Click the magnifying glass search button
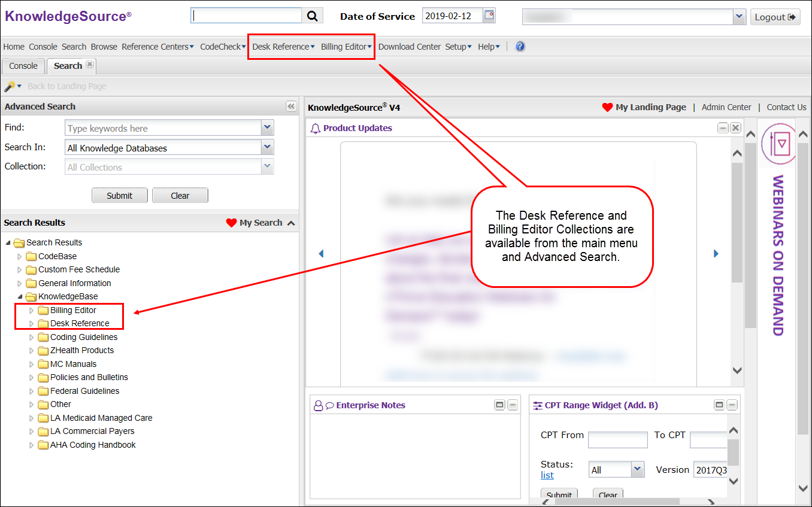Image resolution: width=812 pixels, height=507 pixels. (x=312, y=16)
